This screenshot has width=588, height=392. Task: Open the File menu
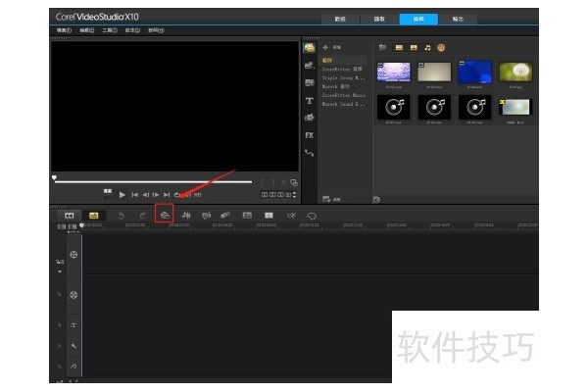point(64,30)
